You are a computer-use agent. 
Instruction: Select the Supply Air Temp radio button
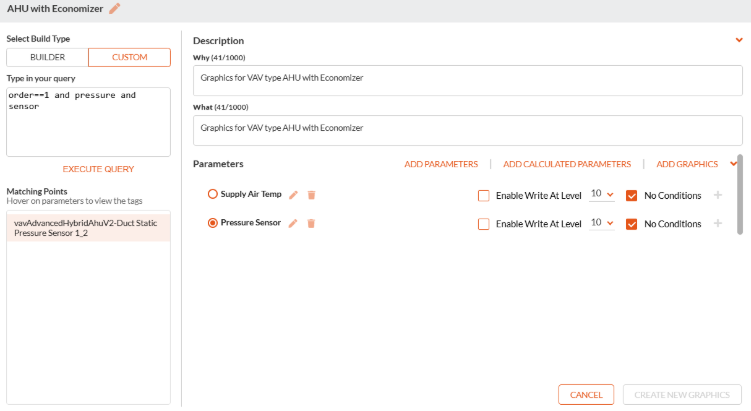point(212,194)
